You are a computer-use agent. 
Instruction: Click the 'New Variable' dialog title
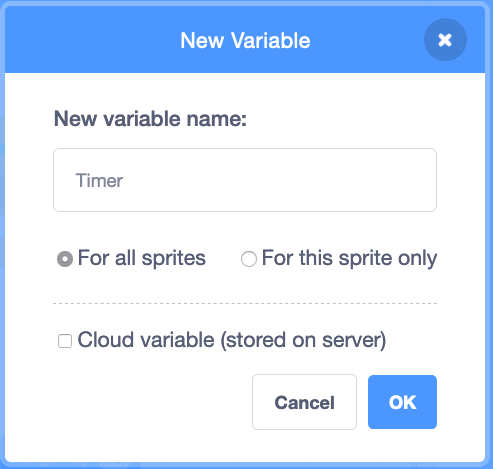click(245, 41)
